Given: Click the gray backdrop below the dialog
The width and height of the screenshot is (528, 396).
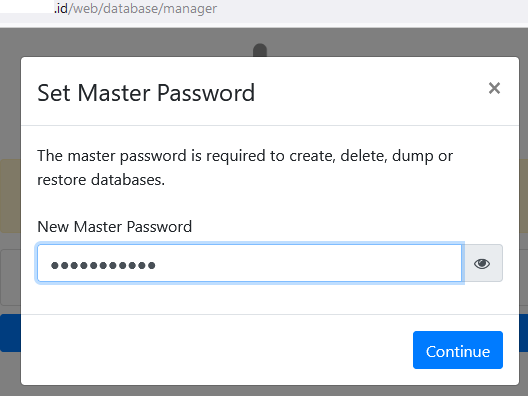Looking at the screenshot, I should [x=264, y=391].
